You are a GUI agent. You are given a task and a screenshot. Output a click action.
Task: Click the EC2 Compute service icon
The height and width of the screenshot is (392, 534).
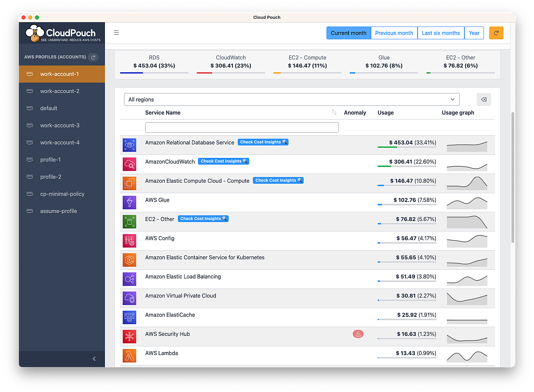[x=129, y=183]
